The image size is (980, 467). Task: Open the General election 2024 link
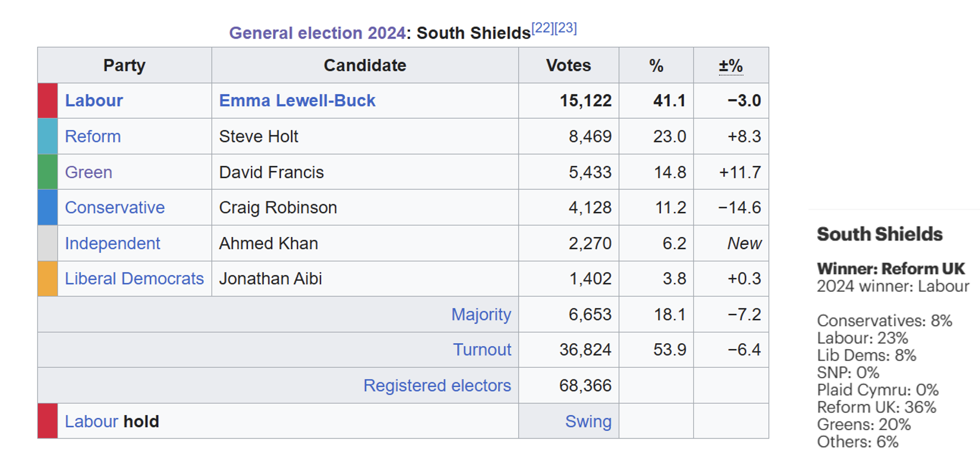pos(317,33)
